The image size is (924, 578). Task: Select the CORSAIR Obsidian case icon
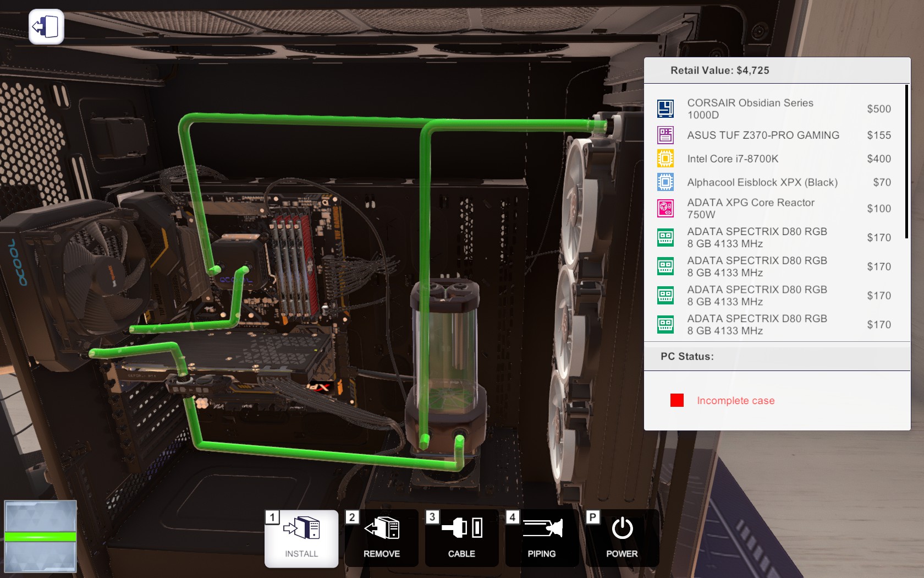pos(665,108)
